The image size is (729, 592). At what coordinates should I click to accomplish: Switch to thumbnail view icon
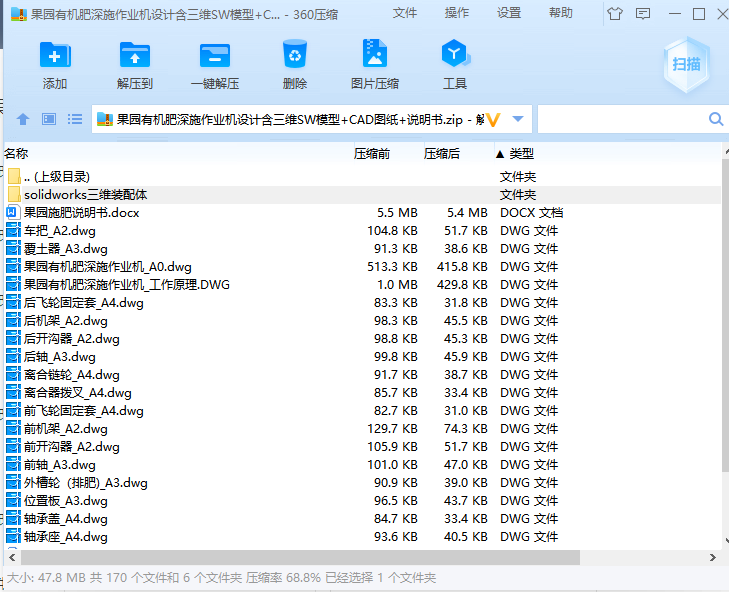tap(49, 120)
